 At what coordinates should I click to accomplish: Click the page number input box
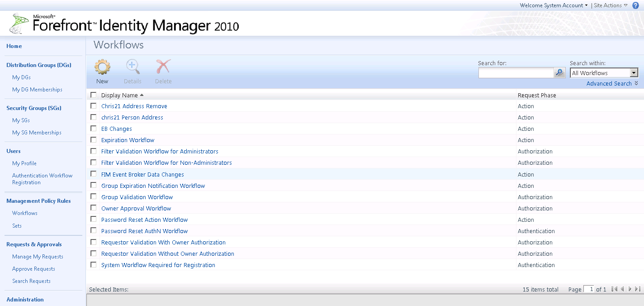coord(589,289)
